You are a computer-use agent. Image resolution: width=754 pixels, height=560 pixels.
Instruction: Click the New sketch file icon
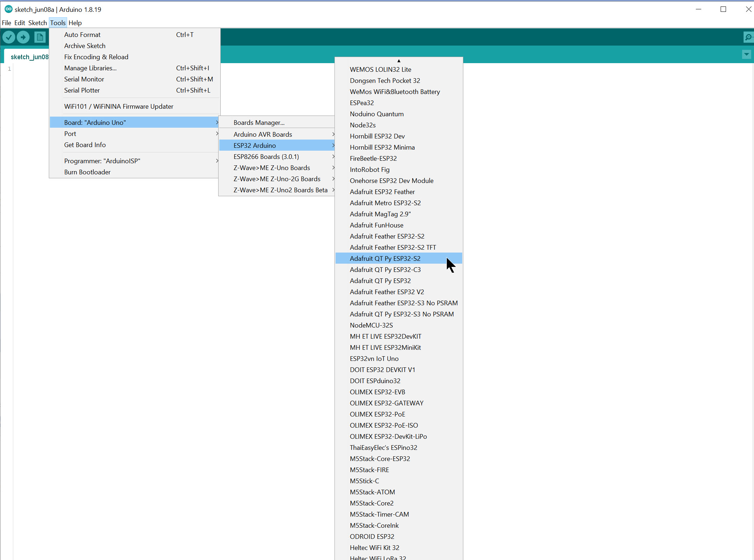click(40, 37)
